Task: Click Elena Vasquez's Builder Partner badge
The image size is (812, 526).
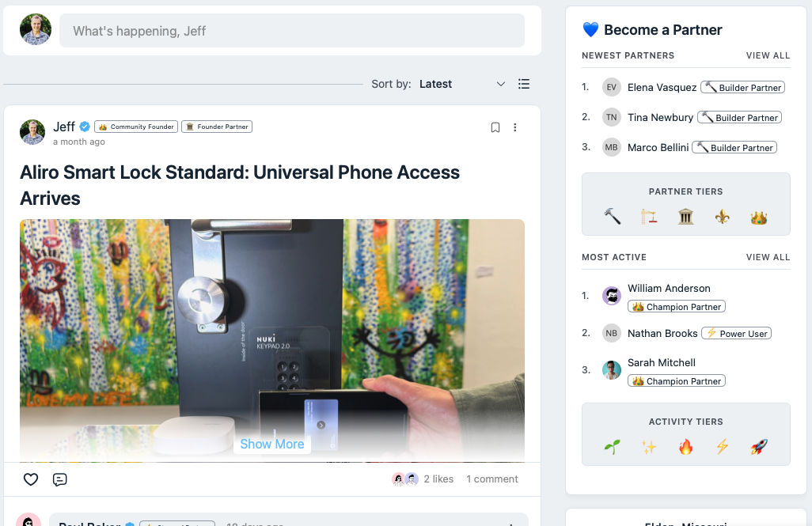Action: point(742,88)
